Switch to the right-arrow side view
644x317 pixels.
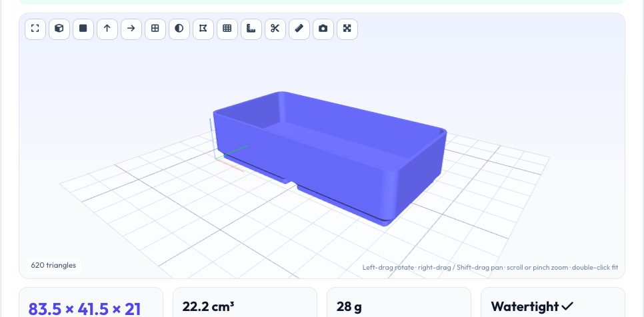point(131,29)
